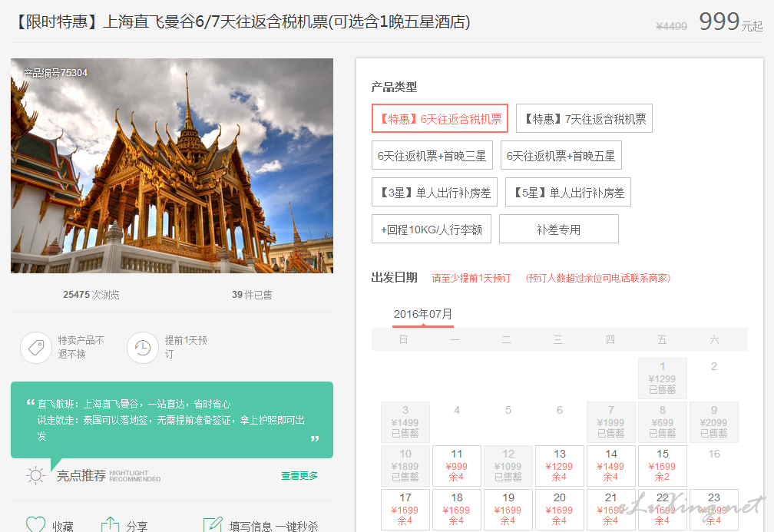Select 【特惠】7天往返含税机票 option

(x=584, y=118)
